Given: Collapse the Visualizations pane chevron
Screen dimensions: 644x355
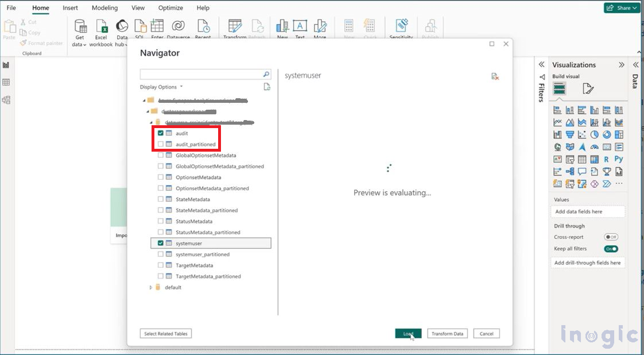Looking at the screenshot, I should coord(622,65).
